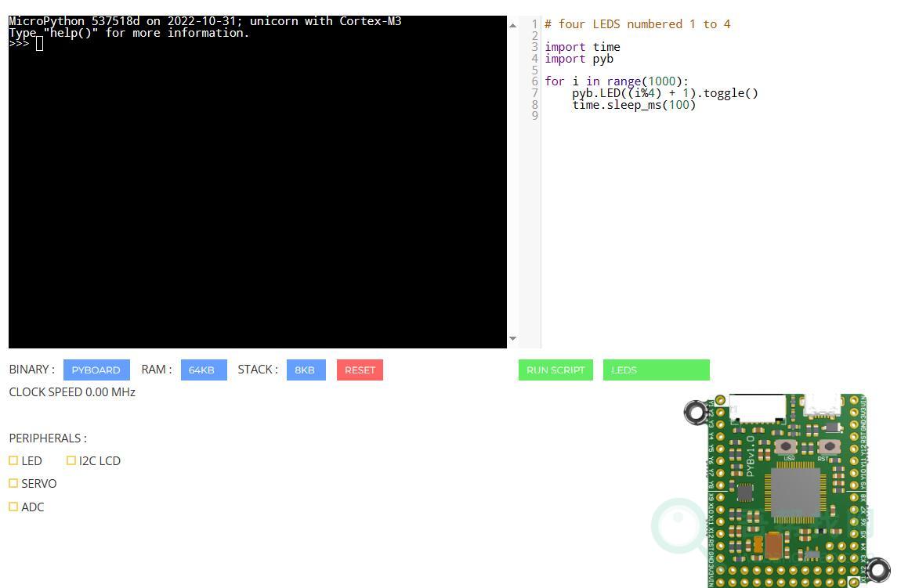
Task: Click the main microcontroller chip on the board
Action: point(795,491)
